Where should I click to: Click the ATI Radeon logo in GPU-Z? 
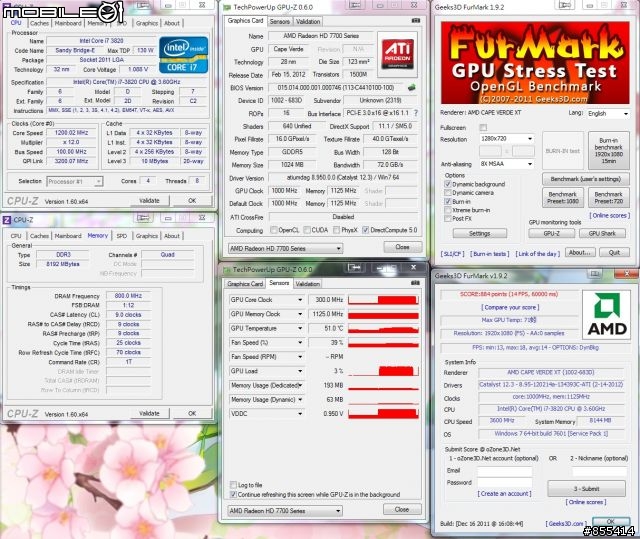[x=398, y=54]
